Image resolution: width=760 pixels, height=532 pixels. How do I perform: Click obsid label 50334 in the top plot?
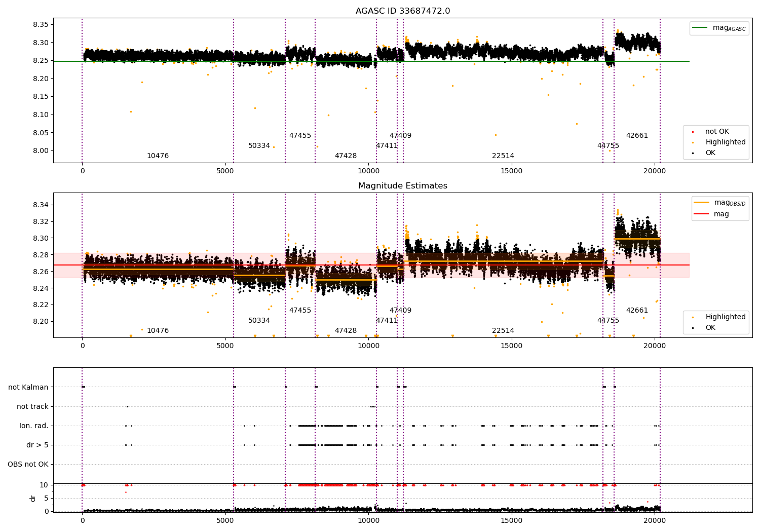pos(259,146)
